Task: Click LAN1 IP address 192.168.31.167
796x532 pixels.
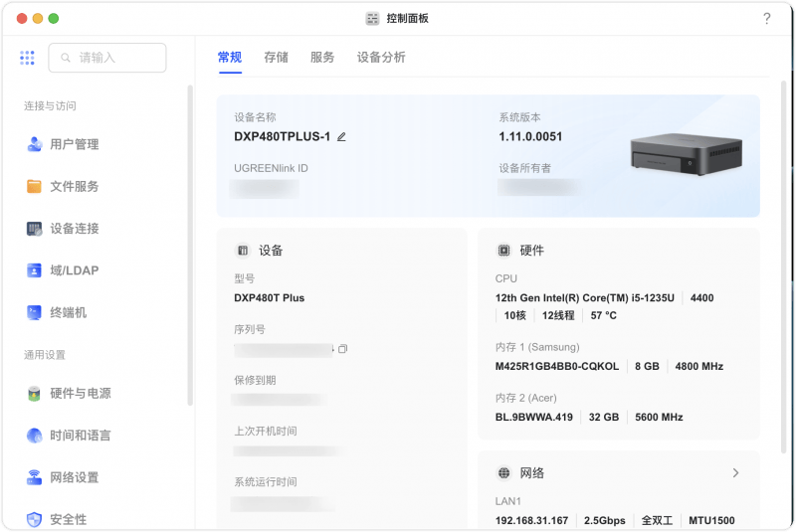Action: point(531,521)
